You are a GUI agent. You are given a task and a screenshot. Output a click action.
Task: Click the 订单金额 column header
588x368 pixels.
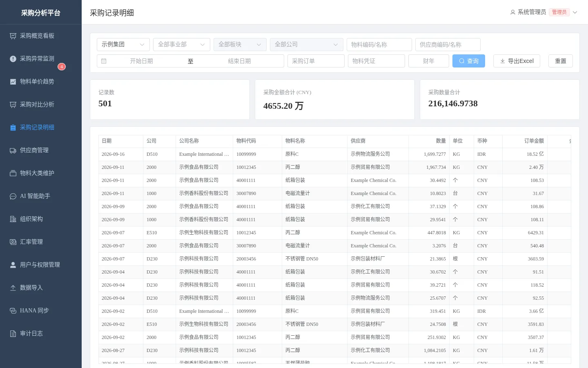[525, 141]
